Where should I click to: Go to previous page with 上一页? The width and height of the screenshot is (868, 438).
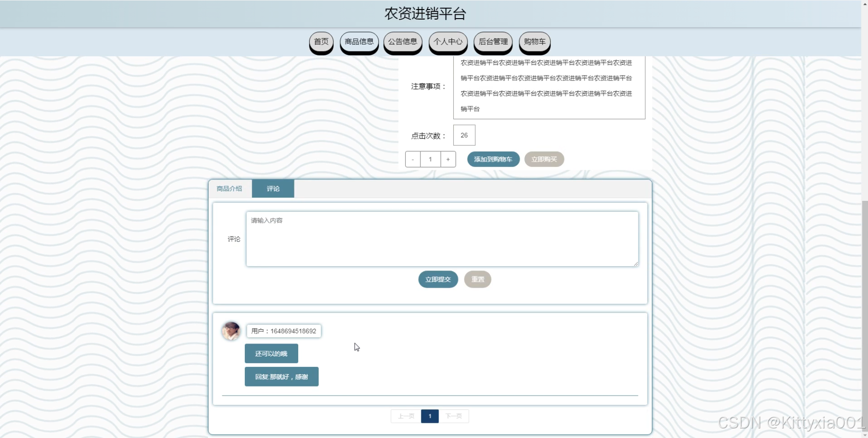406,416
